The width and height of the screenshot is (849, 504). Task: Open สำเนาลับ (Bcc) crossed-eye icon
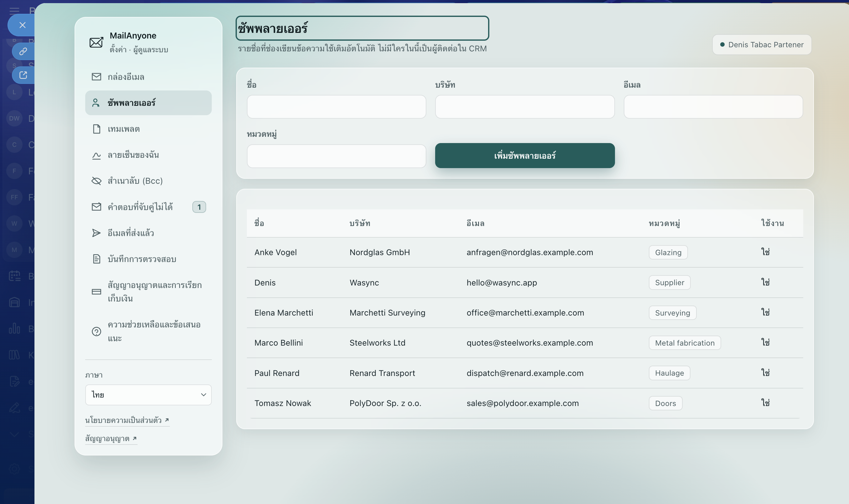tap(96, 181)
